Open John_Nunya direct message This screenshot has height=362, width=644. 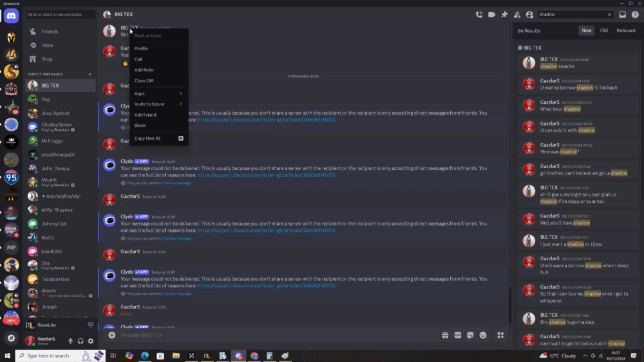61,169
